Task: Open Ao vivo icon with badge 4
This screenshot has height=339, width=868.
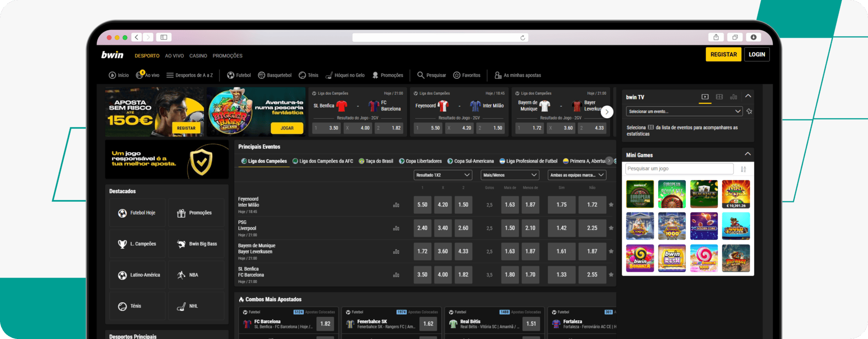Action: coord(148,75)
